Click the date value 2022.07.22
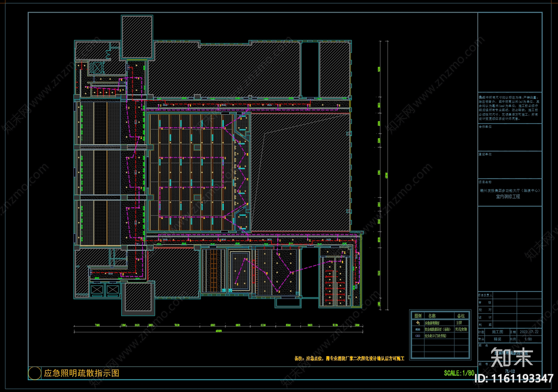 (529, 332)
